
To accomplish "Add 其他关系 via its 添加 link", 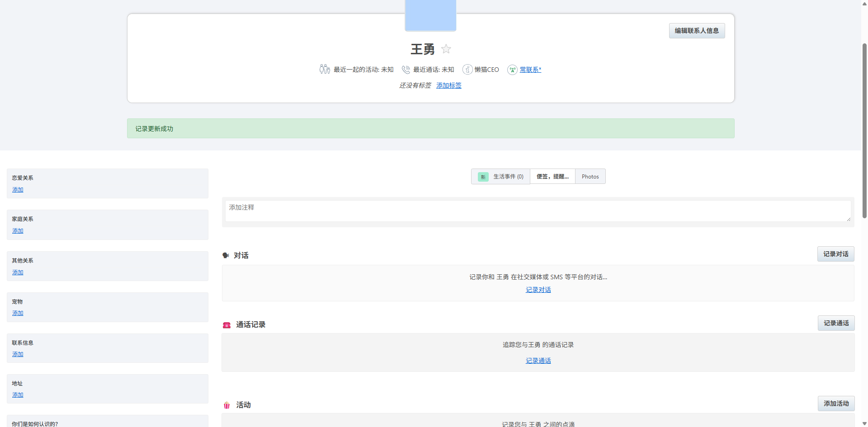I will point(18,272).
